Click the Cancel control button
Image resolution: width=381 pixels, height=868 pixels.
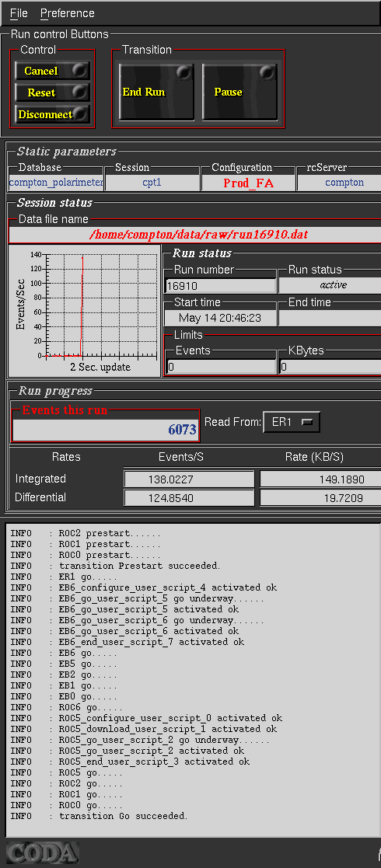(x=52, y=71)
